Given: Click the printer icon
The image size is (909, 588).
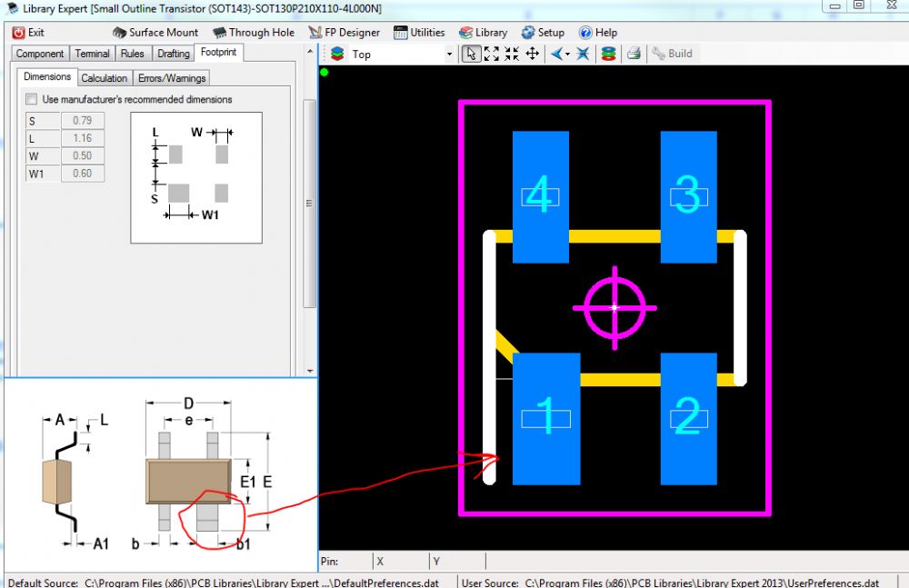Looking at the screenshot, I should pos(634,54).
